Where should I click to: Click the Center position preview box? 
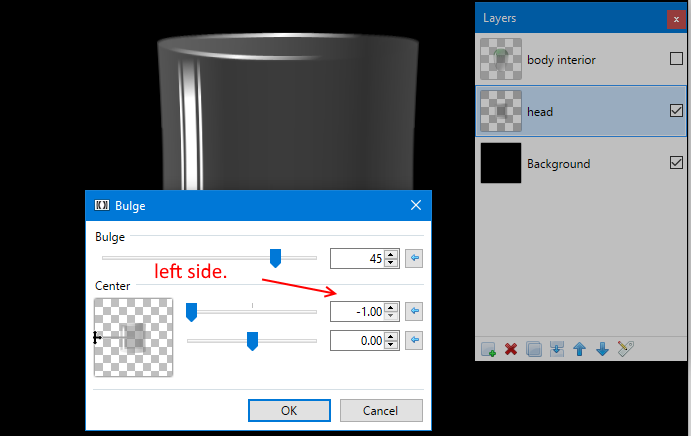(134, 337)
